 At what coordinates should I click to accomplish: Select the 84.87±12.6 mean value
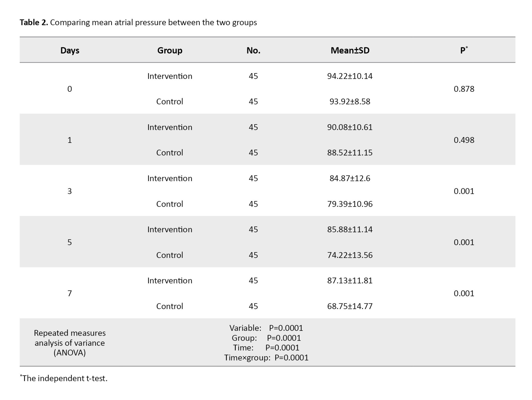tap(350, 178)
